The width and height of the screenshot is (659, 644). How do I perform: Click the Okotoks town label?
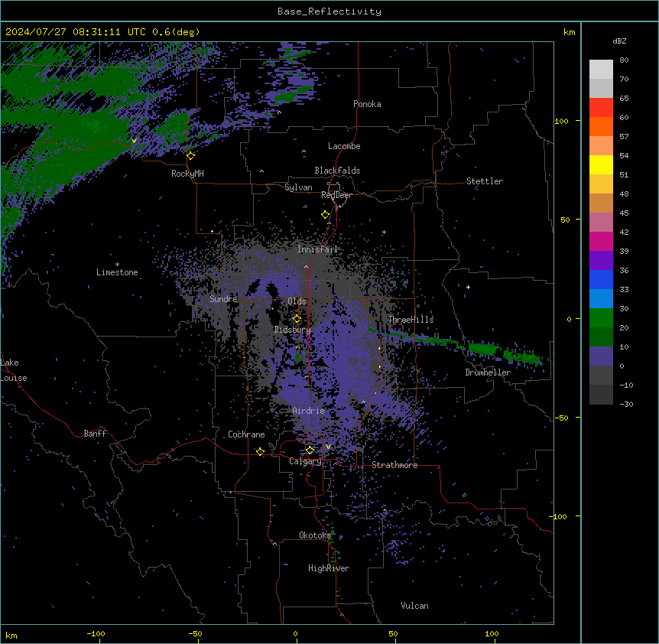pyautogui.click(x=315, y=535)
